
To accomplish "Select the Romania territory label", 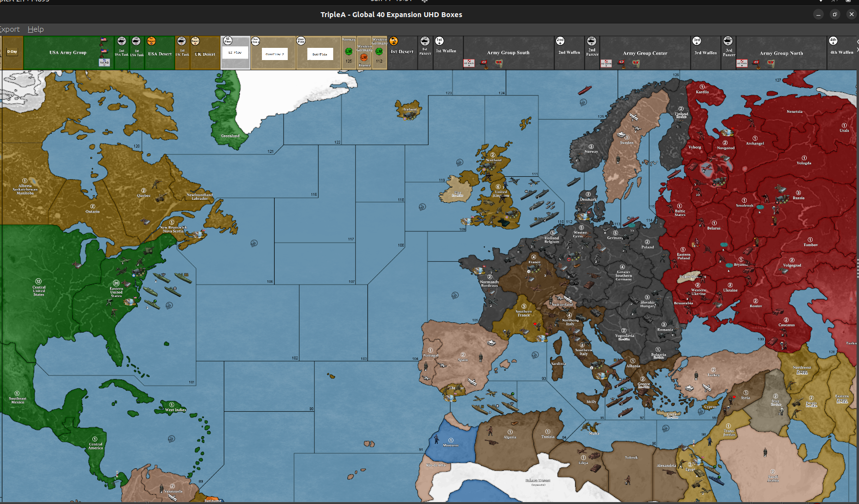I will 665,330.
